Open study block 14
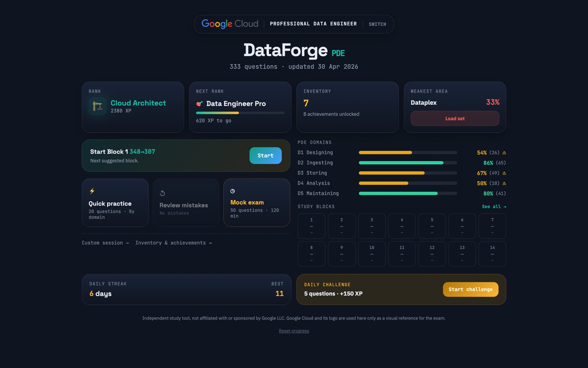The width and height of the screenshot is (588, 368). point(492,254)
